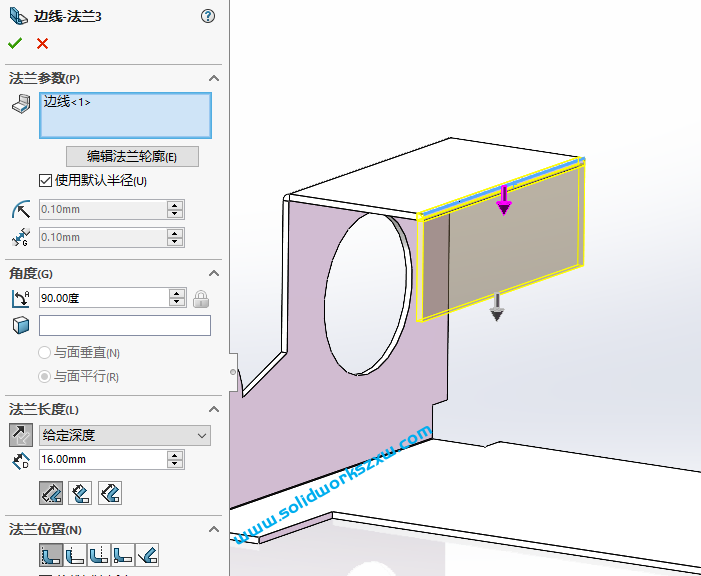701x576 pixels.
Task: Decrease flange angle with the down spinner arrow
Action: coord(177,303)
